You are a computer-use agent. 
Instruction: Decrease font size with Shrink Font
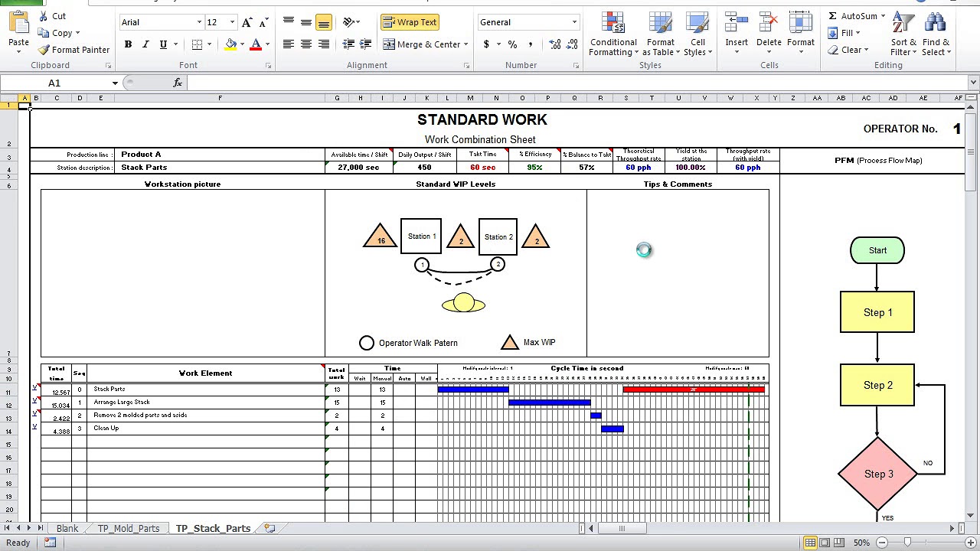(x=263, y=22)
